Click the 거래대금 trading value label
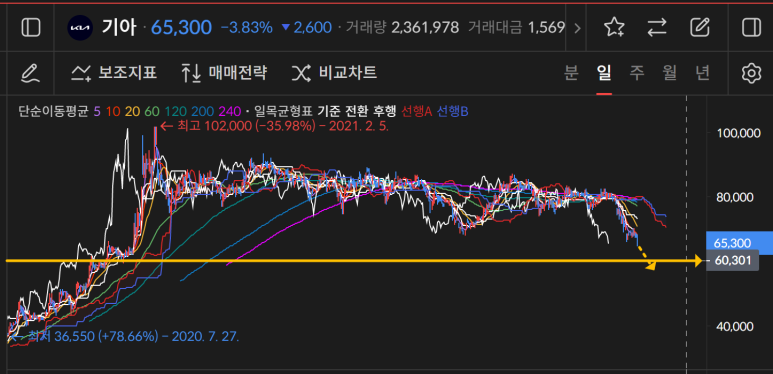This screenshot has width=773, height=374. click(495, 28)
